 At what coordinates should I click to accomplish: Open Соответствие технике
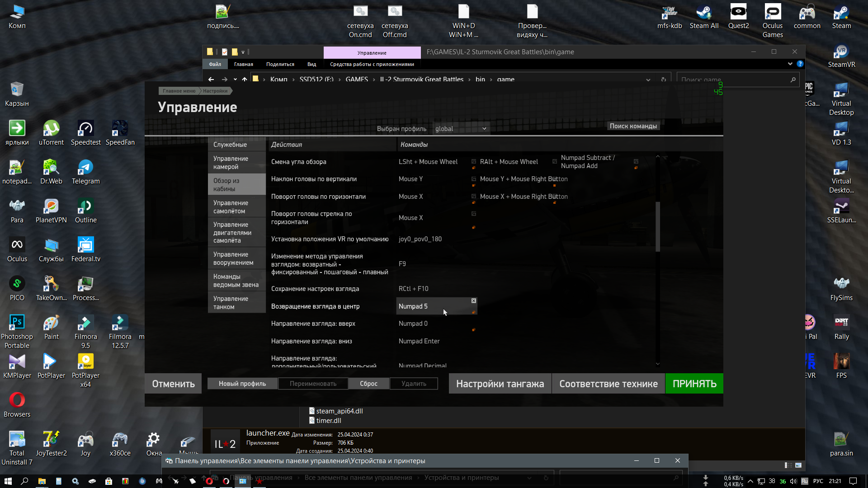pyautogui.click(x=609, y=384)
